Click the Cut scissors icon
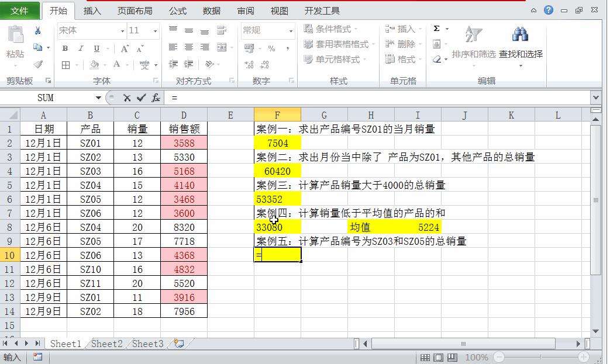This screenshot has width=610, height=364. click(x=38, y=31)
